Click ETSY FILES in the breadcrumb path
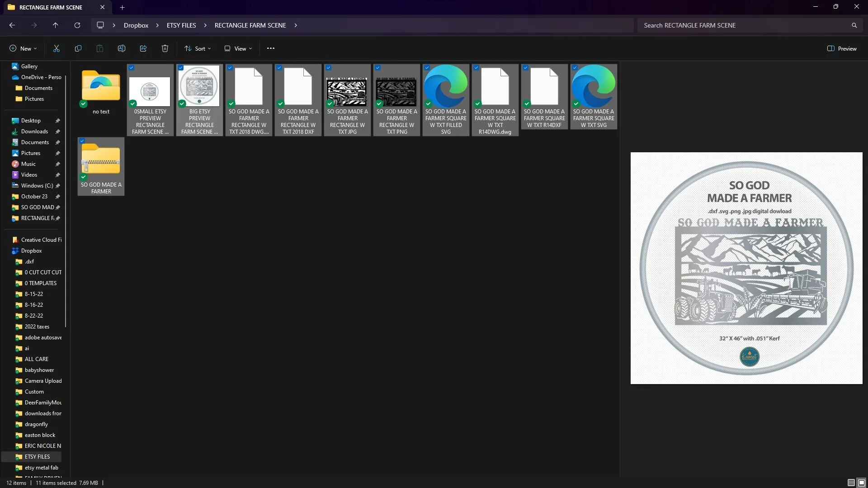The image size is (868, 488). [181, 25]
